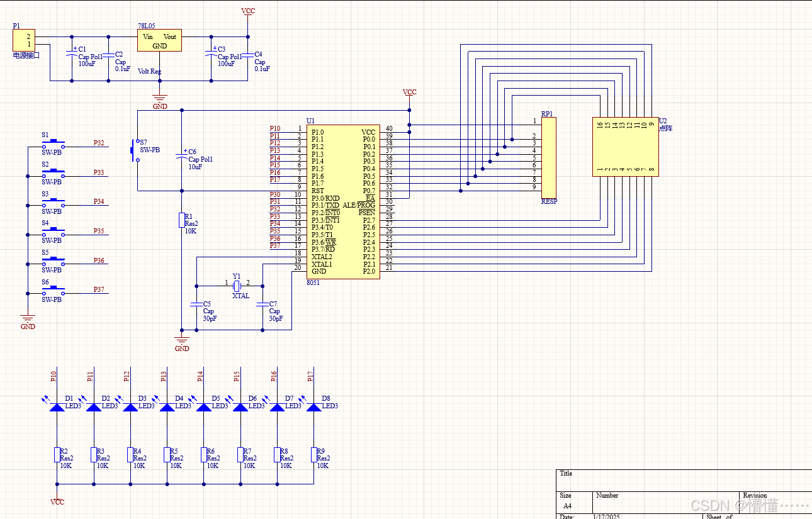Click the GND symbol below resistor R1

point(182,344)
